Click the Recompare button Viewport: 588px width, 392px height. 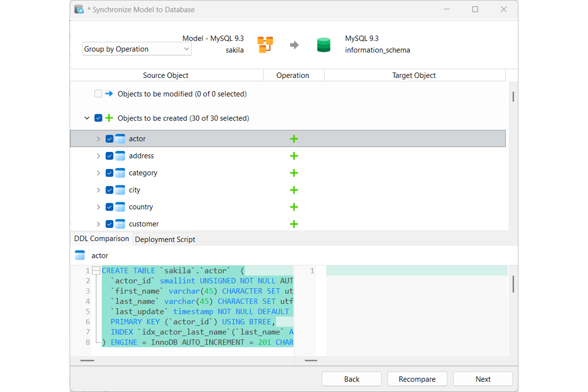417,379
